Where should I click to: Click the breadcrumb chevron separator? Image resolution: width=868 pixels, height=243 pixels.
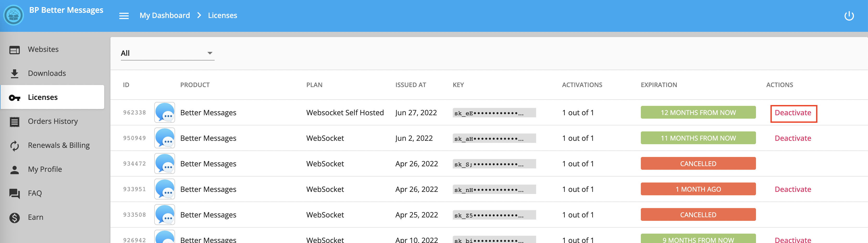click(199, 15)
